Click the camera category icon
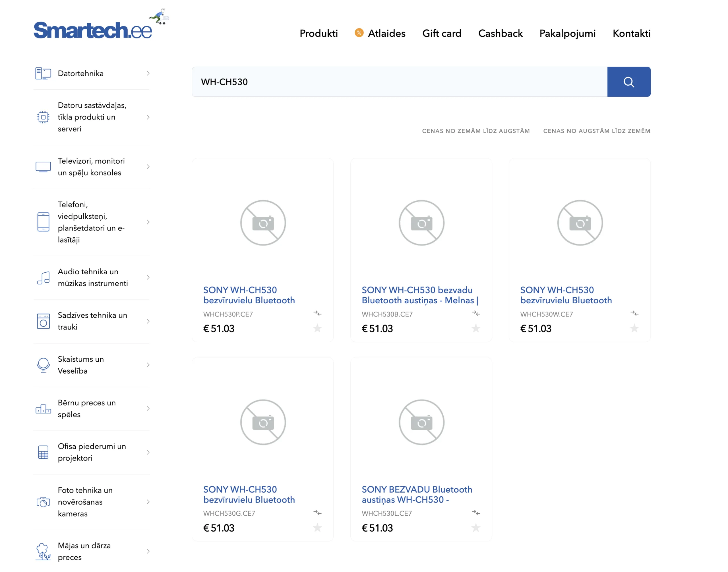The height and width of the screenshot is (572, 728). [x=43, y=502]
